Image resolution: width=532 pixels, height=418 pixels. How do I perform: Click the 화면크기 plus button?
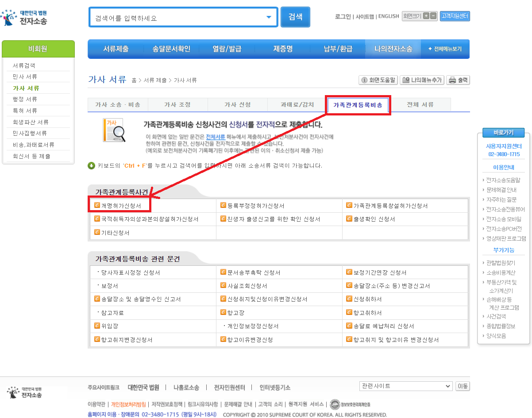point(425,16)
